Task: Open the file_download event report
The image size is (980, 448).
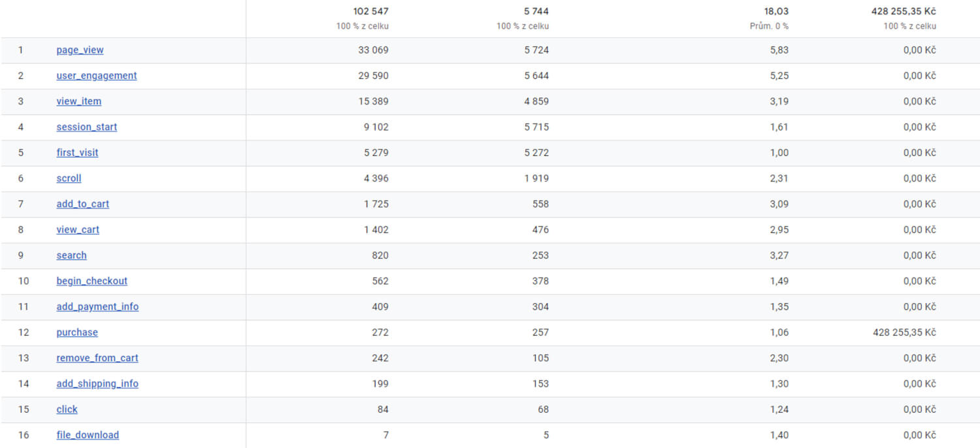Action: (88, 434)
